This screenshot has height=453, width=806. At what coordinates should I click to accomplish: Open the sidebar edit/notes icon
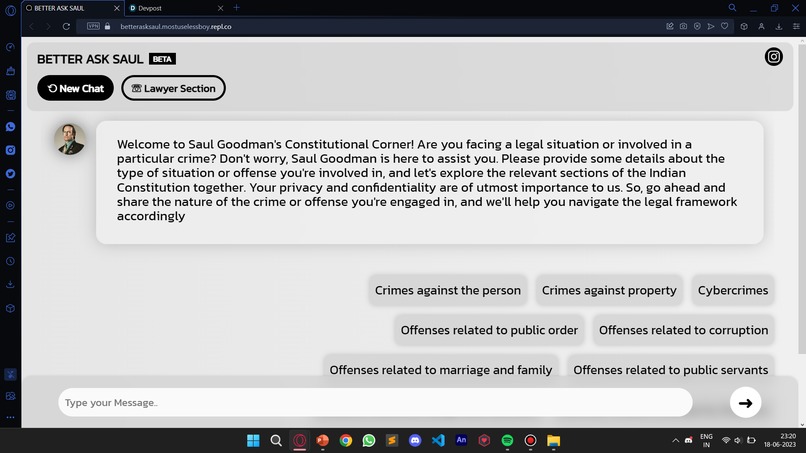pyautogui.click(x=10, y=238)
